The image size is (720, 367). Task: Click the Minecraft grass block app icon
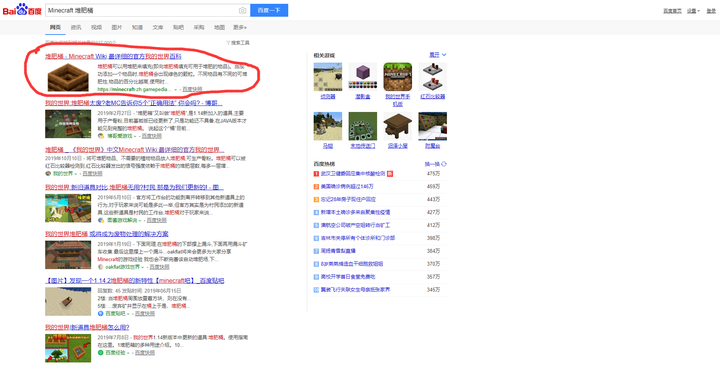click(x=398, y=77)
